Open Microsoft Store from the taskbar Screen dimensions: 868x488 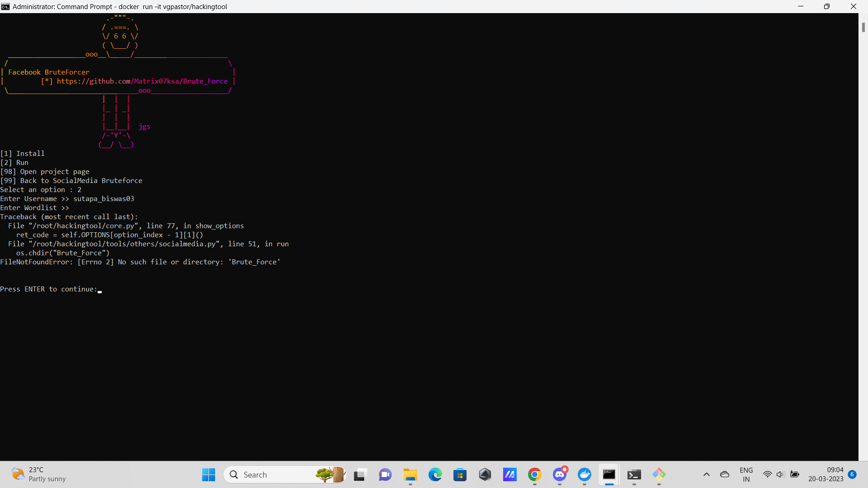(x=460, y=474)
